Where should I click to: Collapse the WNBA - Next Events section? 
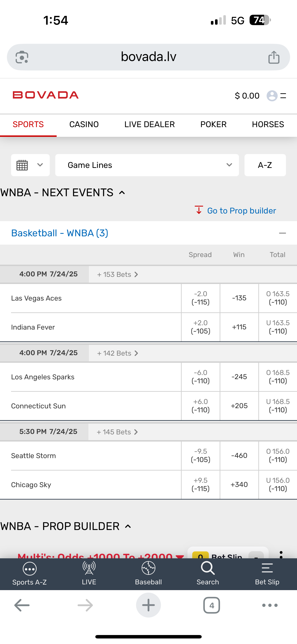click(122, 193)
